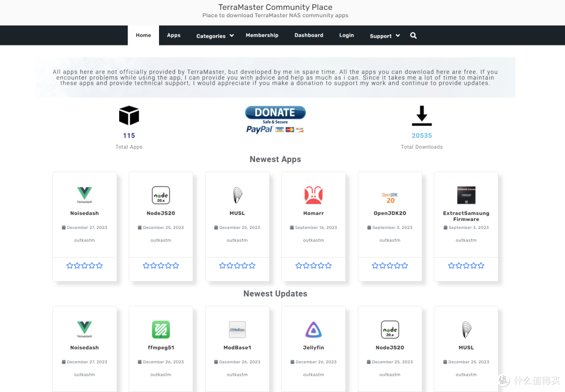Click the Total Downloads arrow icon
Screen dimensions: 565x392
(422, 116)
